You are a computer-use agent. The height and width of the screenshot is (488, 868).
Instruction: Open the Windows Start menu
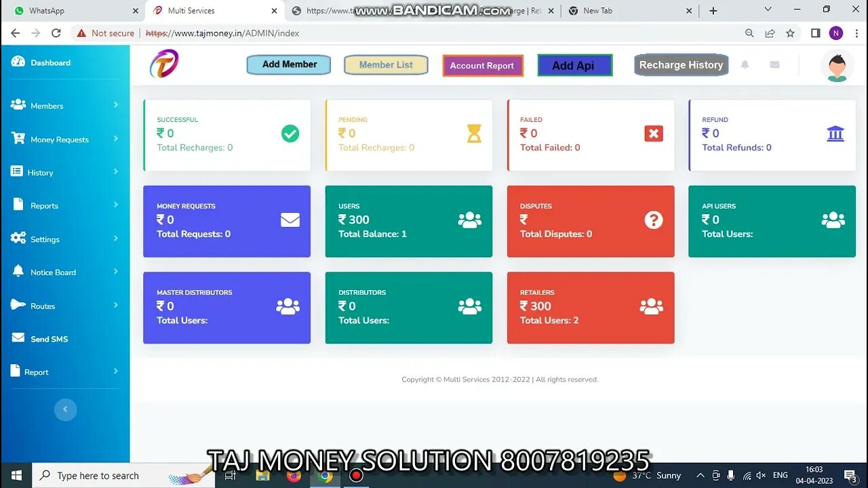16,476
